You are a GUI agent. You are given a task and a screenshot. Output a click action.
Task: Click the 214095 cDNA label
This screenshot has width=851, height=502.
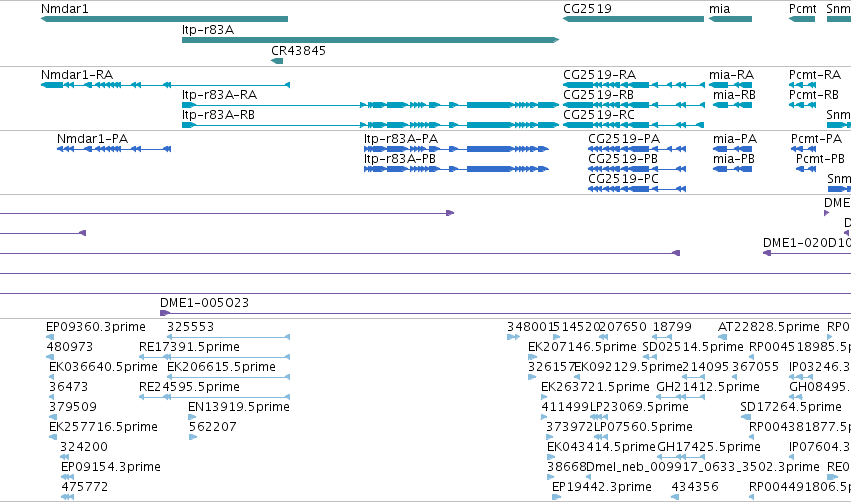tap(706, 366)
